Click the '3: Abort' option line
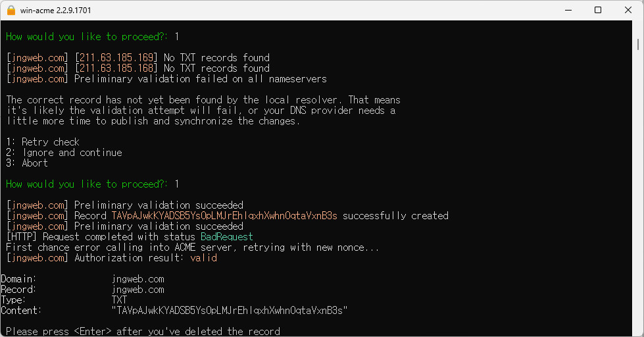Viewport: 644px width, 337px height. (27, 163)
